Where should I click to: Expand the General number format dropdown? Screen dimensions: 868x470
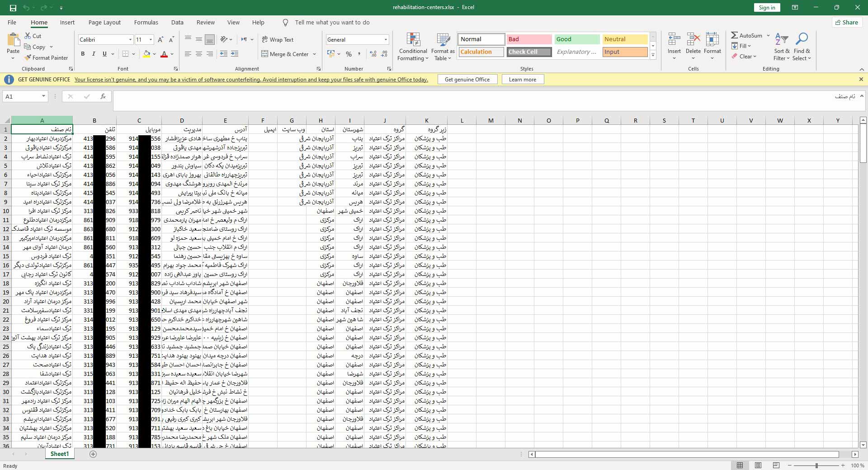pyautogui.click(x=385, y=40)
